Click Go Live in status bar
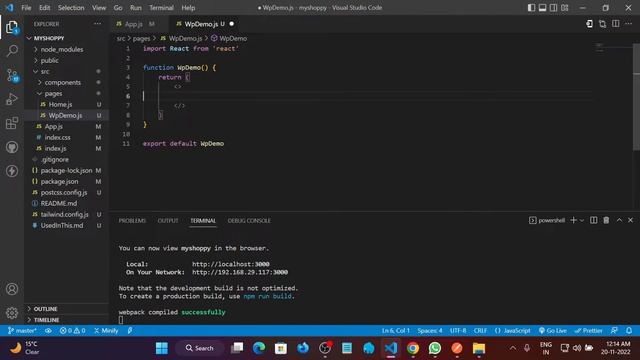The image size is (640, 360). tap(553, 331)
